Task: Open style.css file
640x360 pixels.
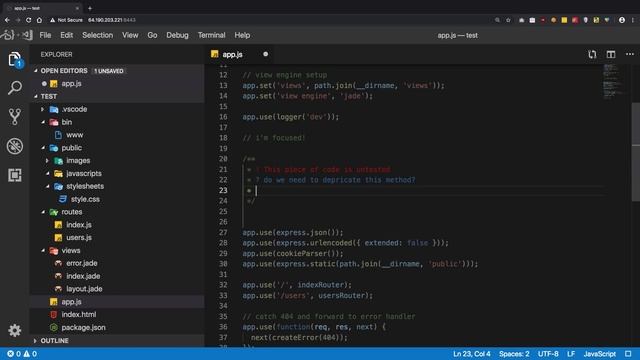Action: (x=85, y=199)
